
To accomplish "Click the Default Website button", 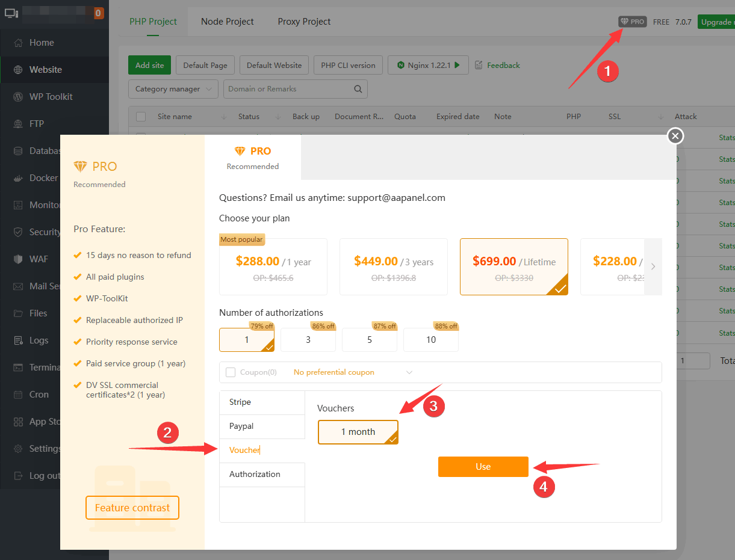I will tap(274, 65).
